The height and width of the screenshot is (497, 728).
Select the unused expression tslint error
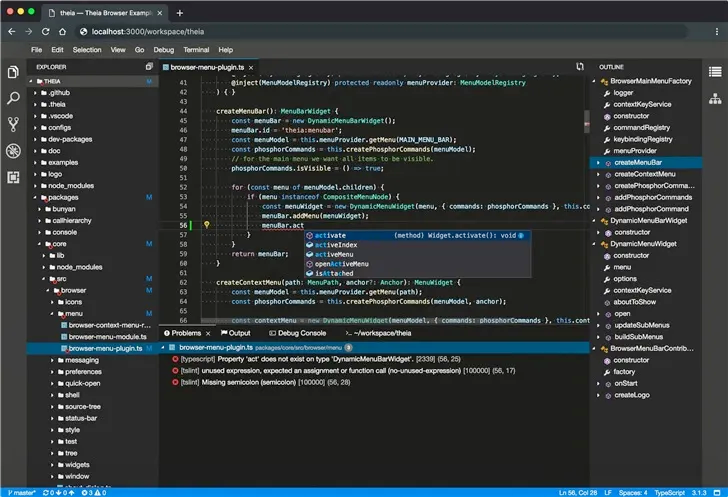click(x=344, y=371)
